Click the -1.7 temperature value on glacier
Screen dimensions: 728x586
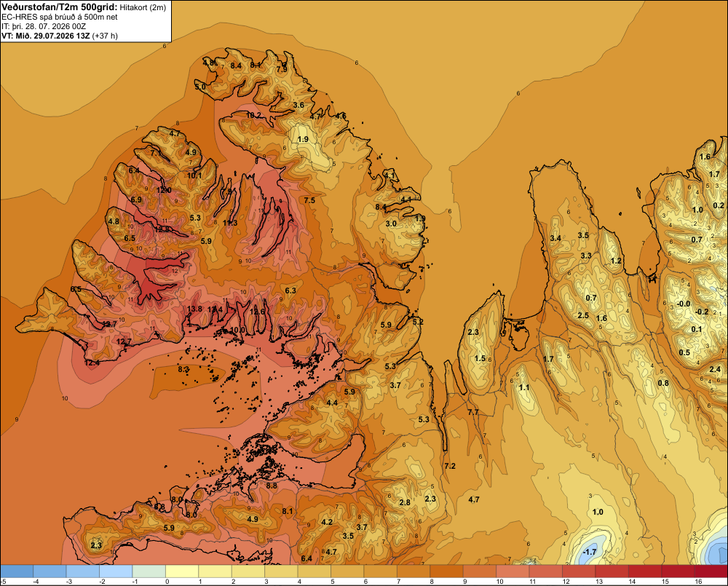[589, 552]
